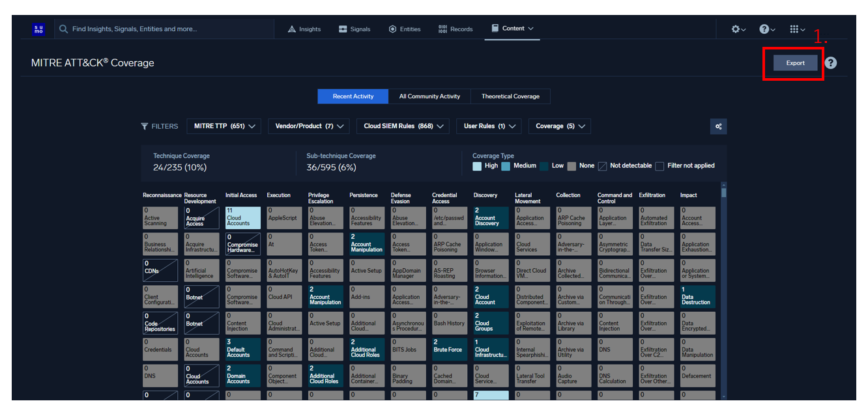Screen dimensions: 868x414
Task: Click the Medium coverage legend swatch
Action: point(506,166)
